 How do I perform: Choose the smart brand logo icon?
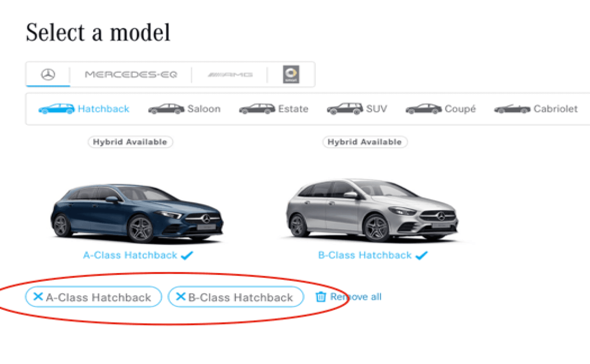(x=291, y=74)
